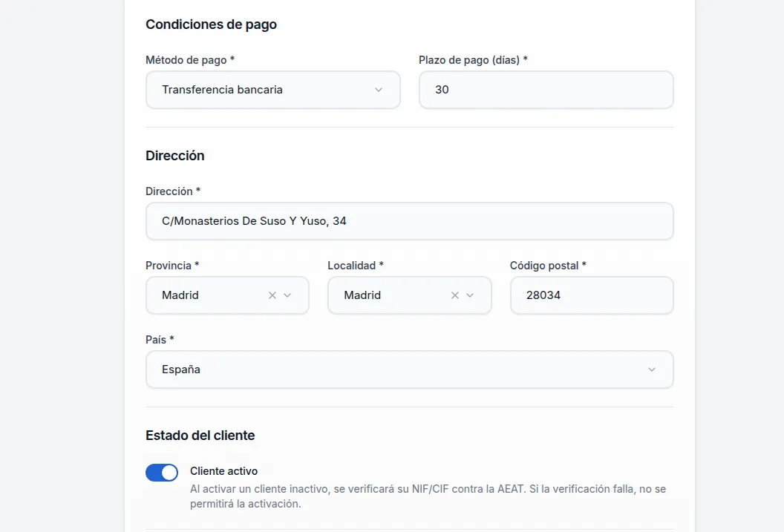This screenshot has width=784, height=532.
Task: Open the Transferencia bancaria payment method dropdown
Action: pos(260,90)
